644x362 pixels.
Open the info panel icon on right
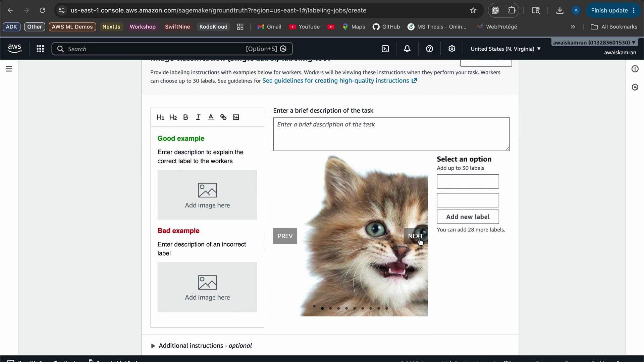click(635, 69)
